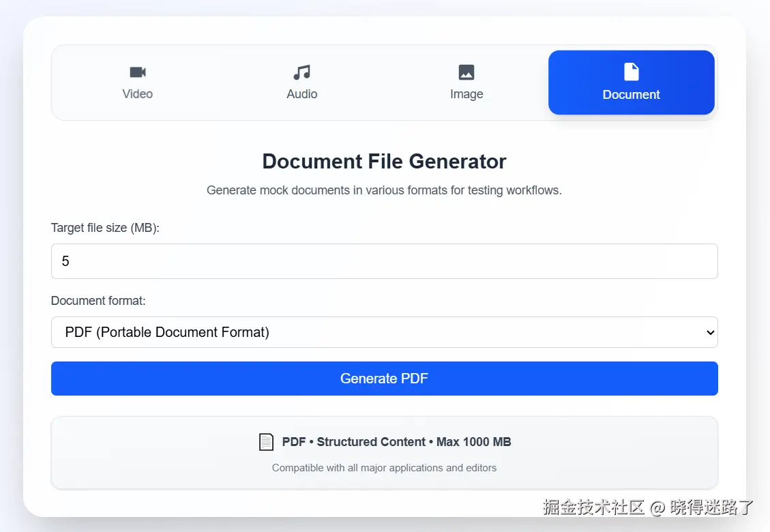
Task: Click the 'Generate mock documents' description text
Action: (385, 190)
